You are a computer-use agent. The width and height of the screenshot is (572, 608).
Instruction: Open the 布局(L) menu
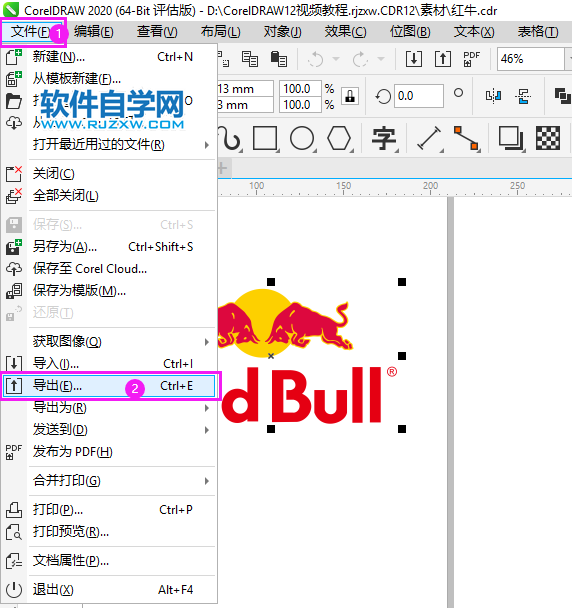[x=220, y=32]
